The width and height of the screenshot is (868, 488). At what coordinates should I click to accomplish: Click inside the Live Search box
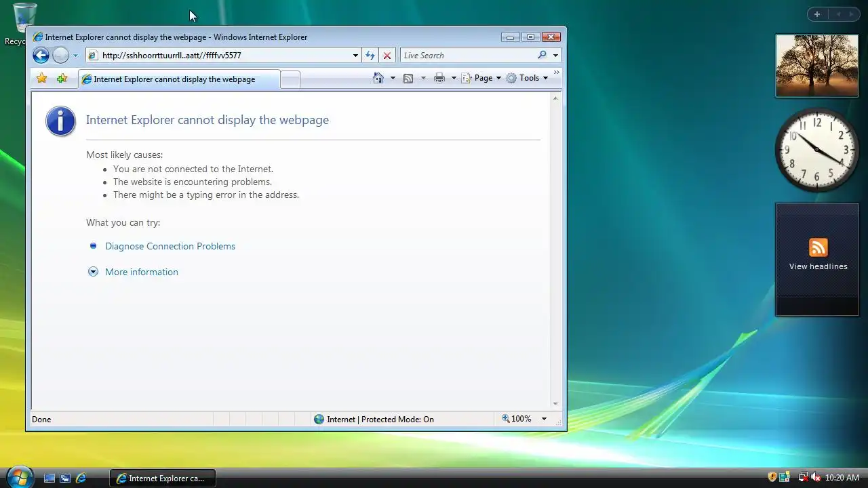468,56
